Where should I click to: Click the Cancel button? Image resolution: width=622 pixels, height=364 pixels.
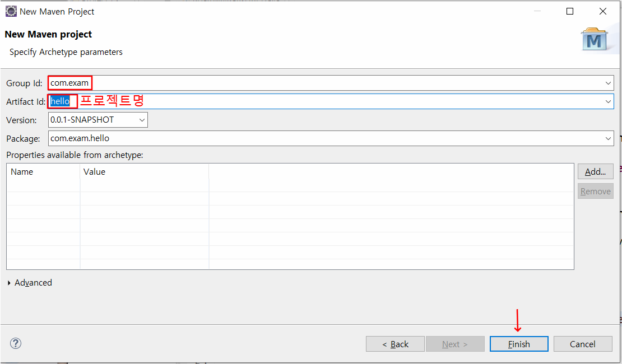(583, 344)
